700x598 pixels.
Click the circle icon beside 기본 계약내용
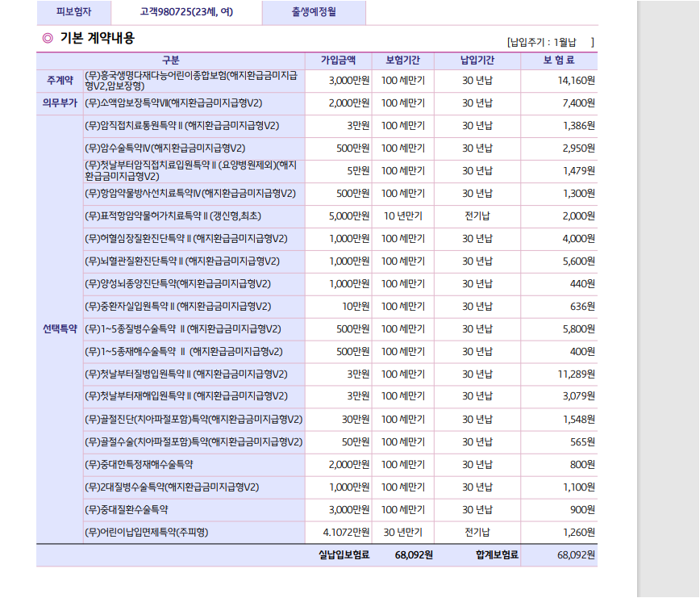48,39
